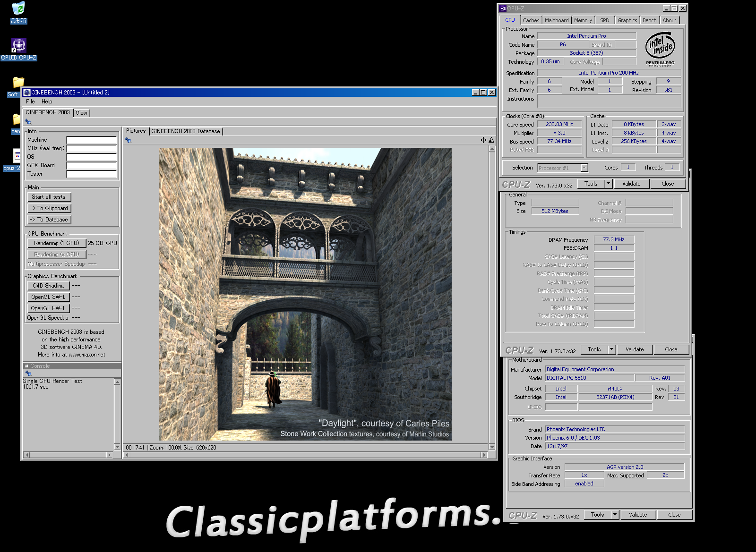Image resolution: width=756 pixels, height=552 pixels.
Task: Open the Graphics tab in CPU-Z
Action: click(x=627, y=20)
